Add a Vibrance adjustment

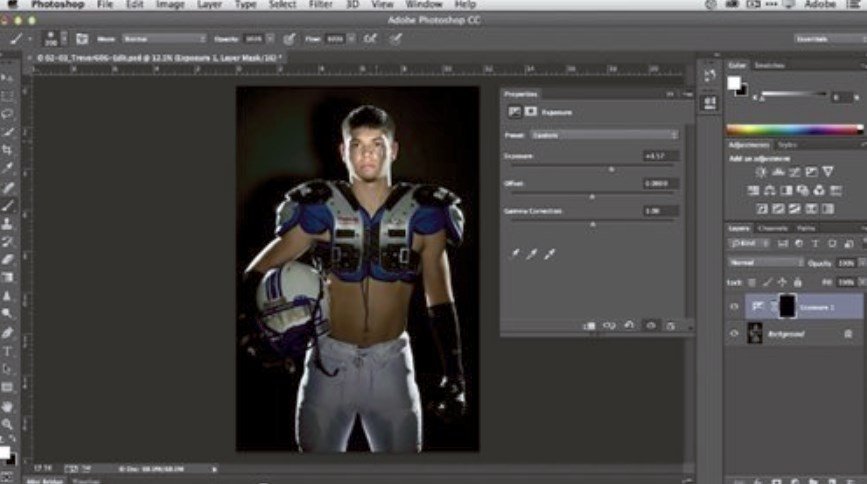(x=828, y=172)
